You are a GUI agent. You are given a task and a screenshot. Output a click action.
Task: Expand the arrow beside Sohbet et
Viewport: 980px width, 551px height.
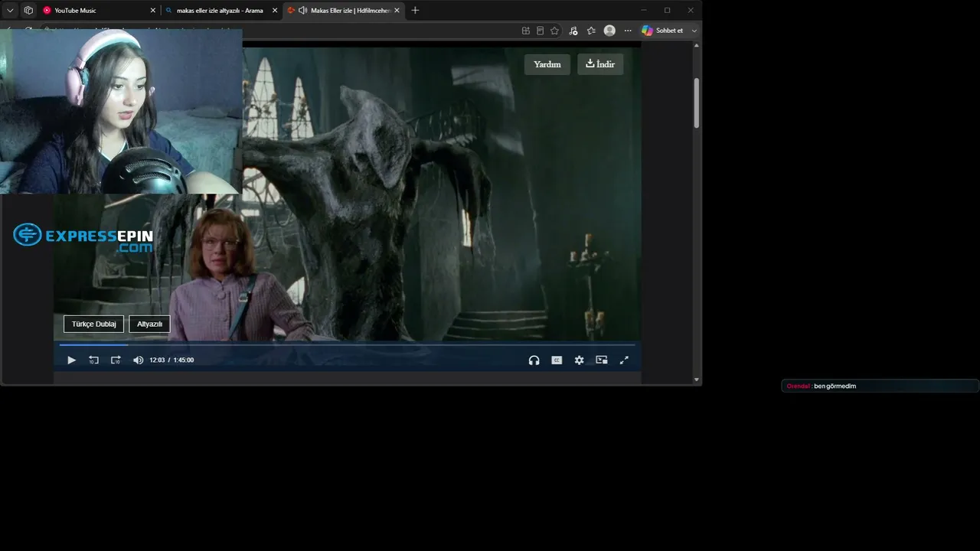tap(694, 31)
